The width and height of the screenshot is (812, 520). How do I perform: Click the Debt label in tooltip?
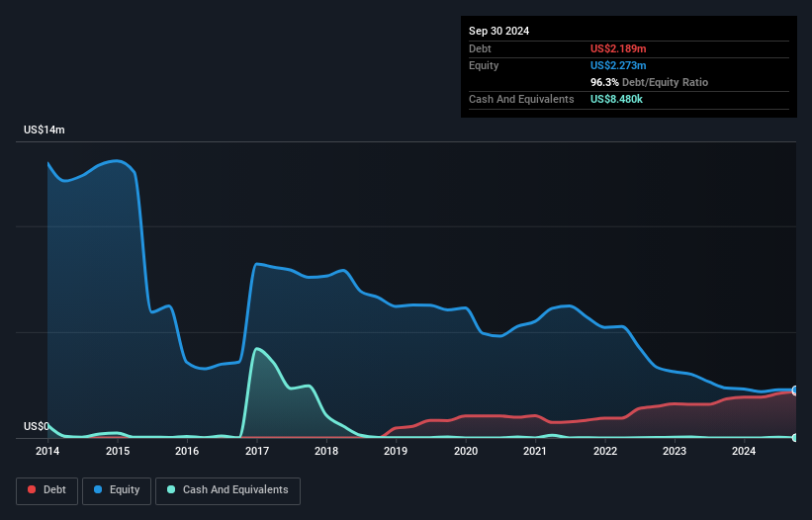[x=480, y=48]
